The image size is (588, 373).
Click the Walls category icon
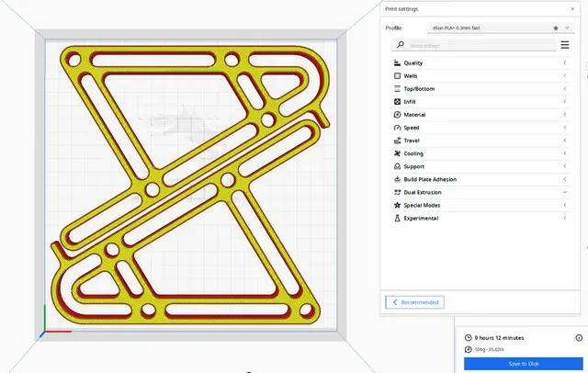tap(397, 75)
